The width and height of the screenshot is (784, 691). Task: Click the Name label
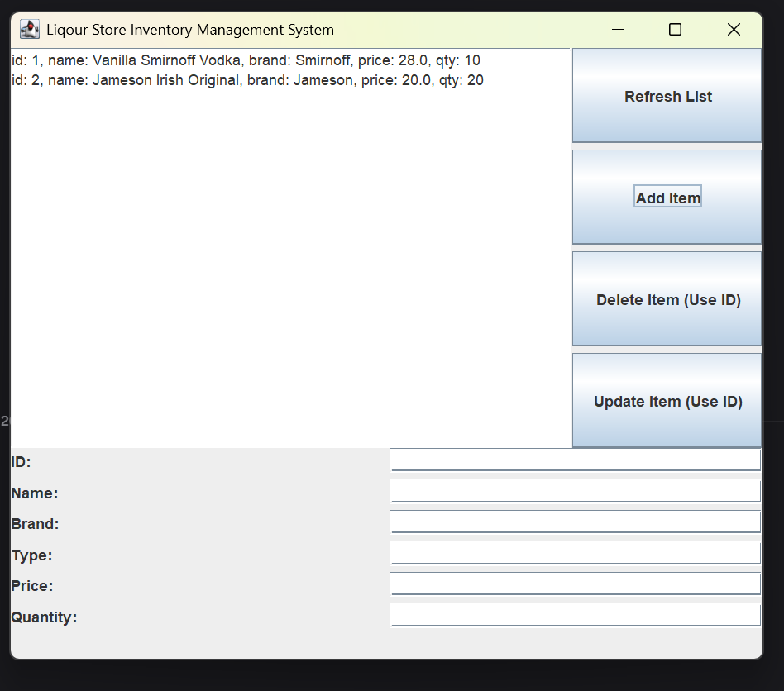pyautogui.click(x=33, y=493)
